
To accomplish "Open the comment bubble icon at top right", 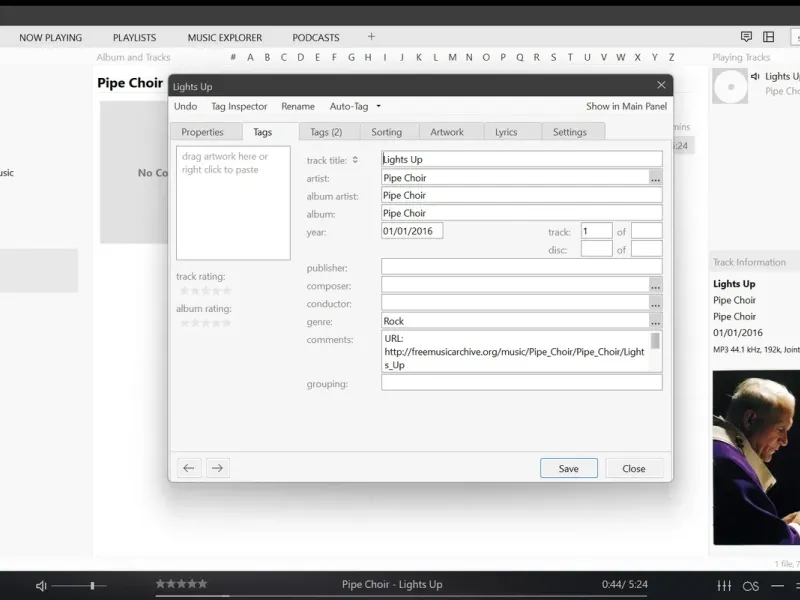I will tap(746, 37).
